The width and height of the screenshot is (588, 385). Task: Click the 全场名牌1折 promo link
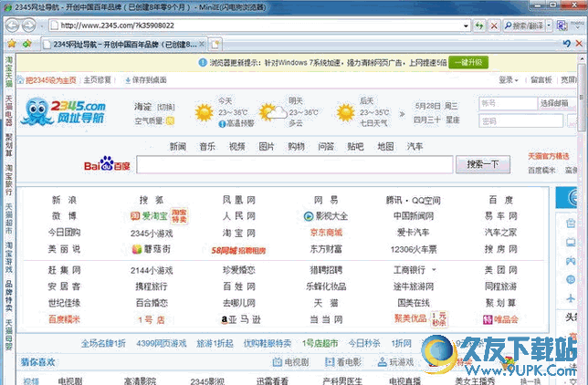pos(103,343)
